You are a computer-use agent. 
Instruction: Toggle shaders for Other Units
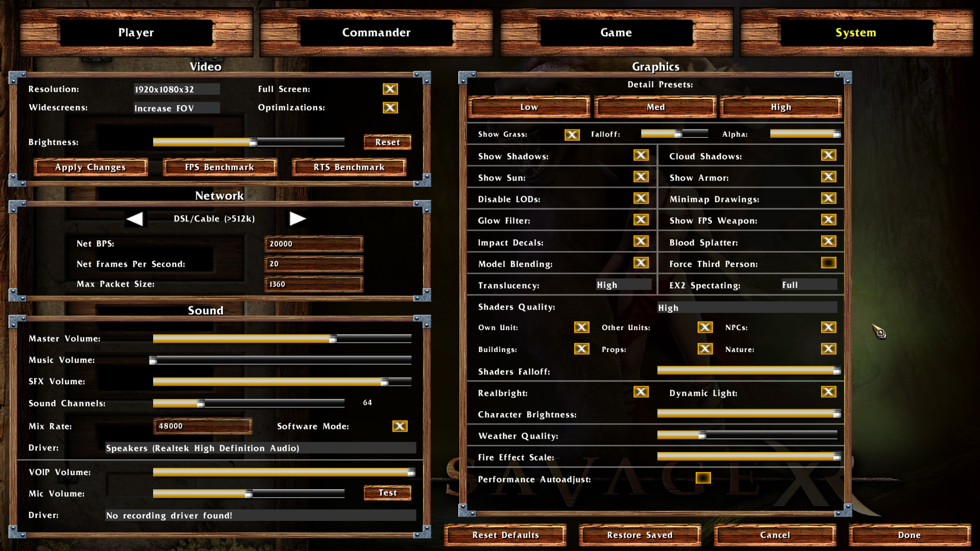(x=705, y=328)
